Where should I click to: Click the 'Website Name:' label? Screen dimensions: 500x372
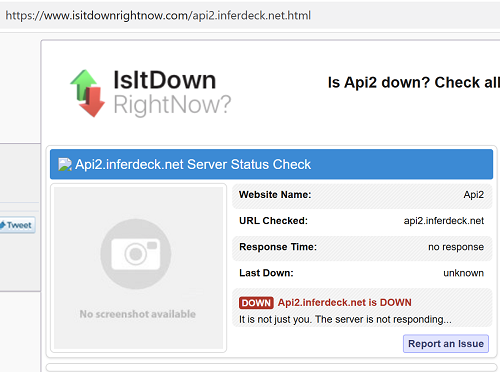click(x=275, y=195)
